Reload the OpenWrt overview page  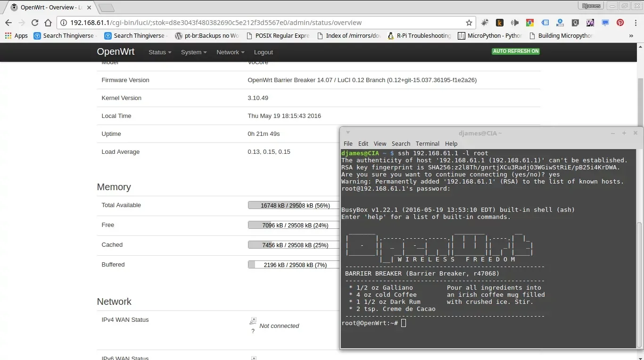point(35,23)
